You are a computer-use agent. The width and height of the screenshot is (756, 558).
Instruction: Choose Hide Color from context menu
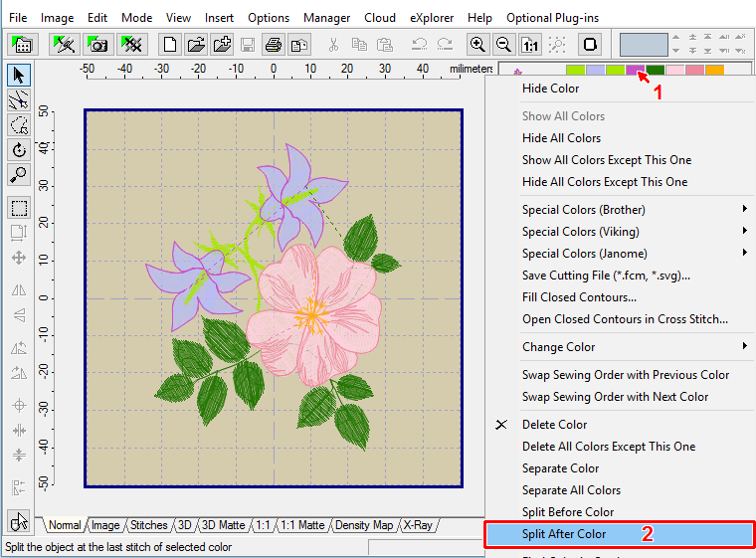(620, 89)
